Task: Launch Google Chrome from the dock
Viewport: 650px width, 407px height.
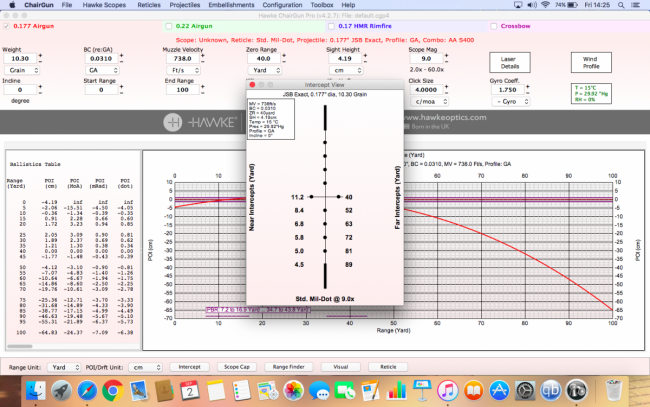Action: [x=113, y=390]
